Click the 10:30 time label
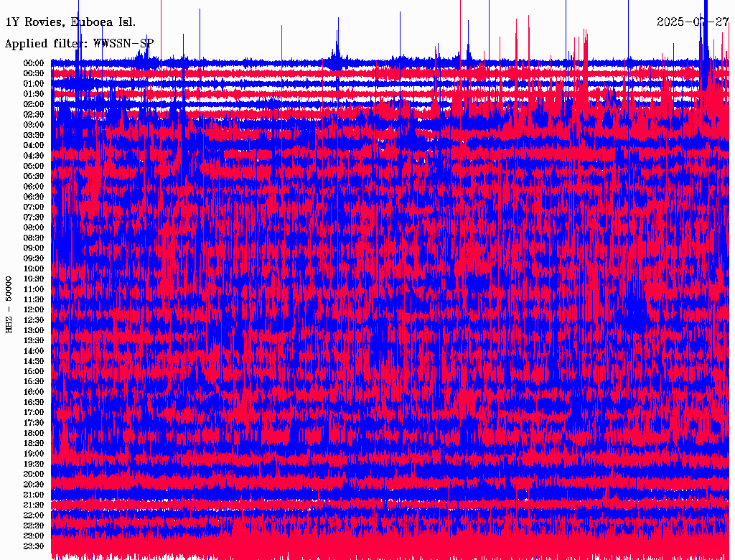This screenshot has height=560, width=735. [34, 279]
